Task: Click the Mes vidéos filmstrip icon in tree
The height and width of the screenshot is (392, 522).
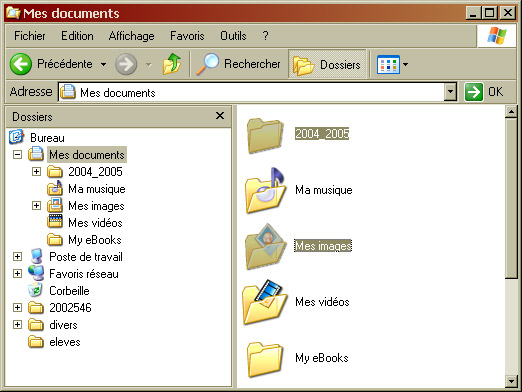Action: (55, 222)
